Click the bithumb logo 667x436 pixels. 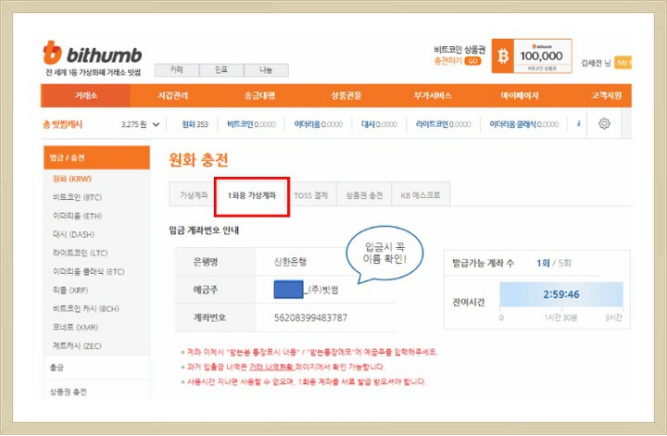(92, 54)
